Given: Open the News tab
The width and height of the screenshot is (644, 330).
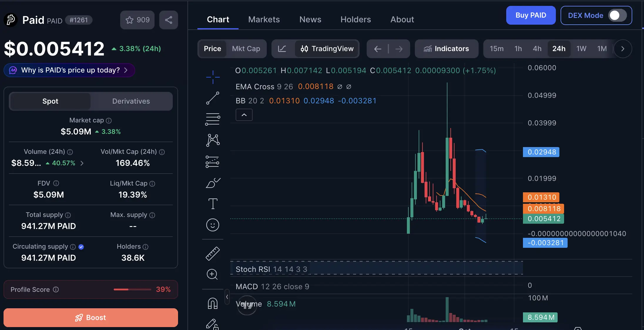Looking at the screenshot, I should (310, 19).
